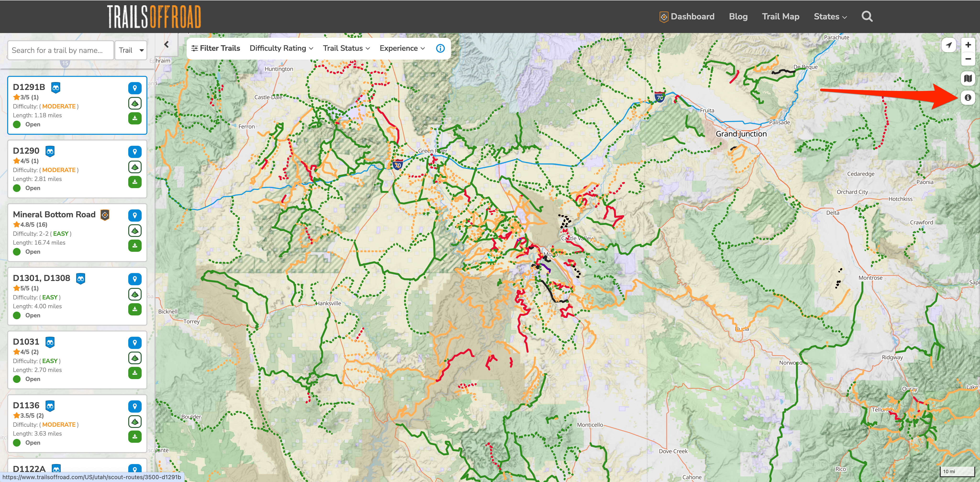Expand the Trail Status filter

[346, 48]
